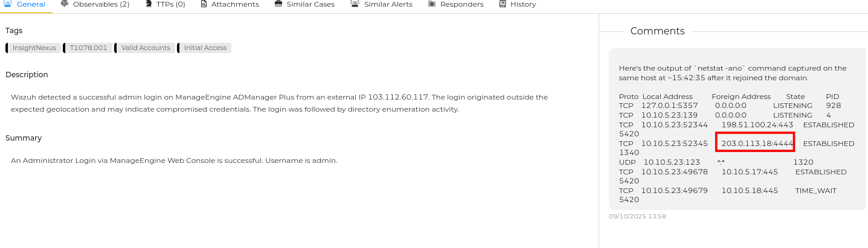Click the gear icon beside Responders
The height and width of the screenshot is (248, 868).
(x=432, y=4)
